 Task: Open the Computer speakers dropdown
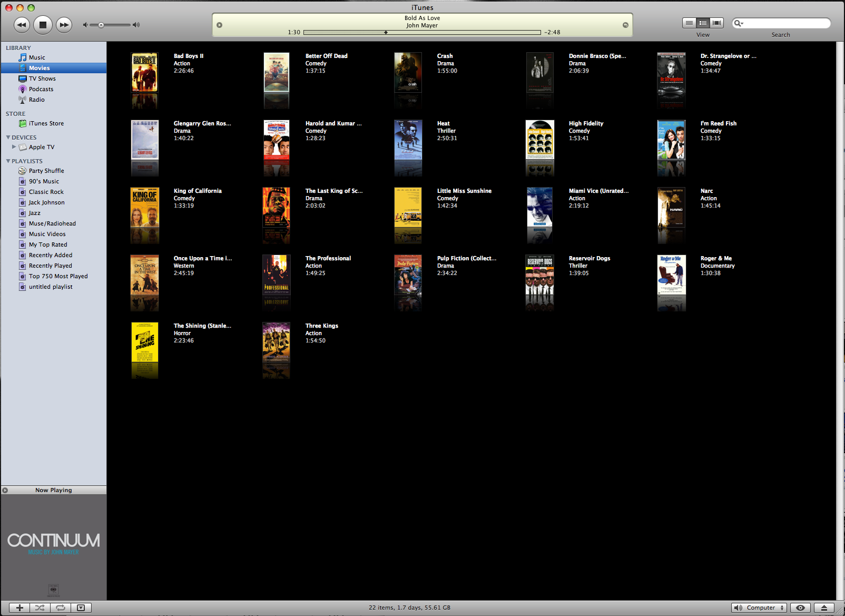pyautogui.click(x=759, y=608)
